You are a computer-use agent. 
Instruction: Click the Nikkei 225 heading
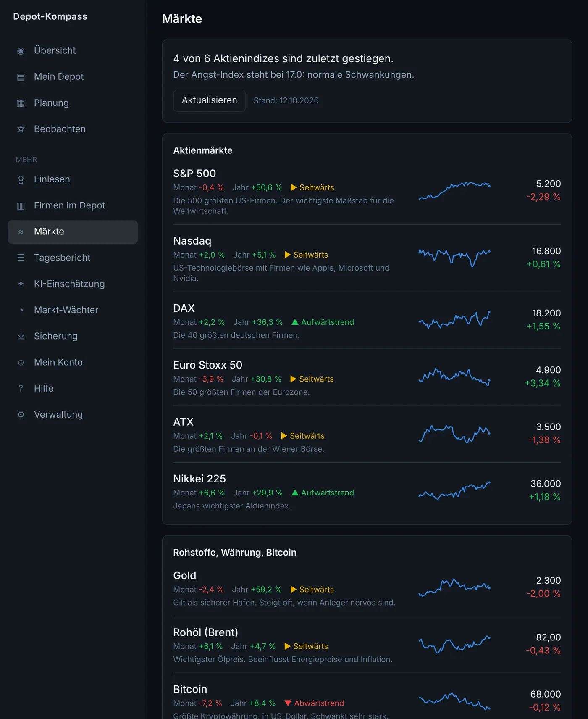[x=199, y=479]
